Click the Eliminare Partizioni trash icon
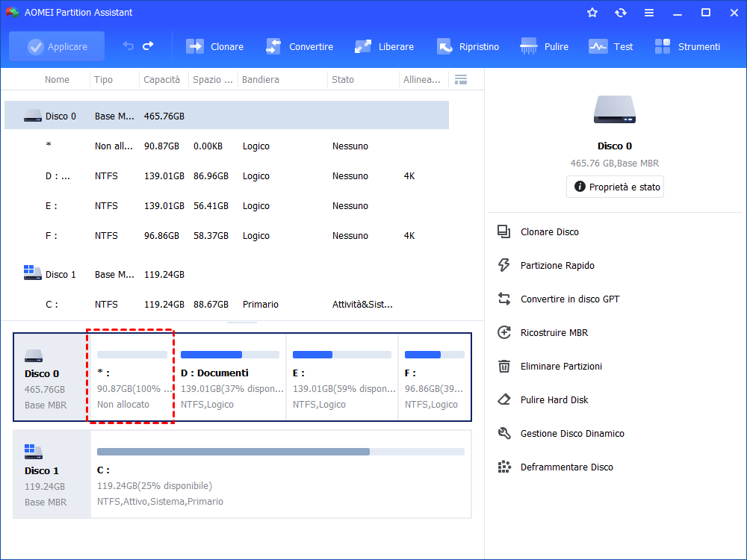Screen dimensions: 747x560 [x=504, y=366]
